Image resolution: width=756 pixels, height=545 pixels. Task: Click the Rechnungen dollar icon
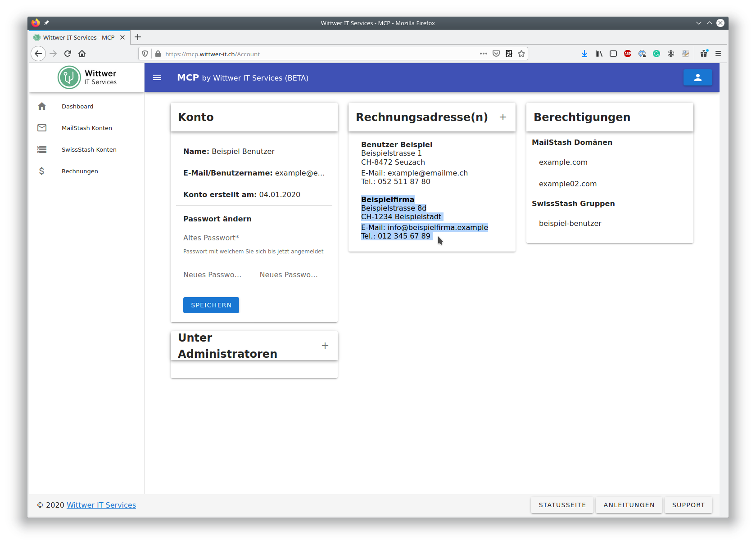(x=42, y=171)
